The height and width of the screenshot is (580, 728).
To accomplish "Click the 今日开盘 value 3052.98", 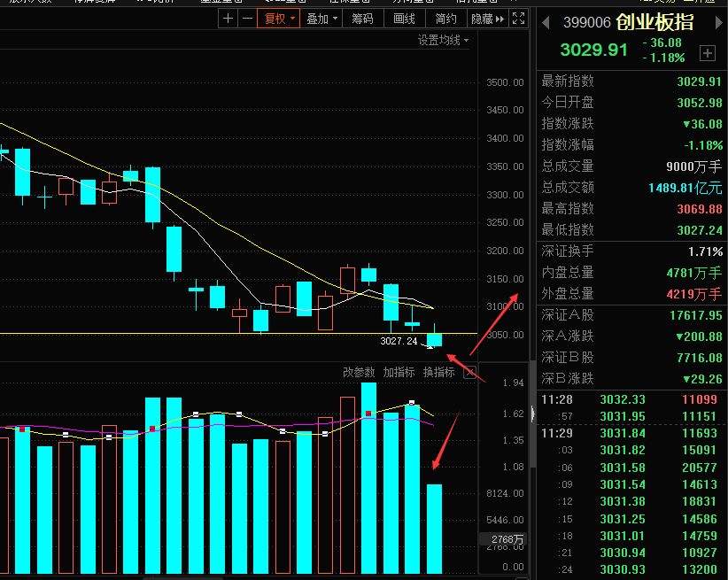I will 699,103.
